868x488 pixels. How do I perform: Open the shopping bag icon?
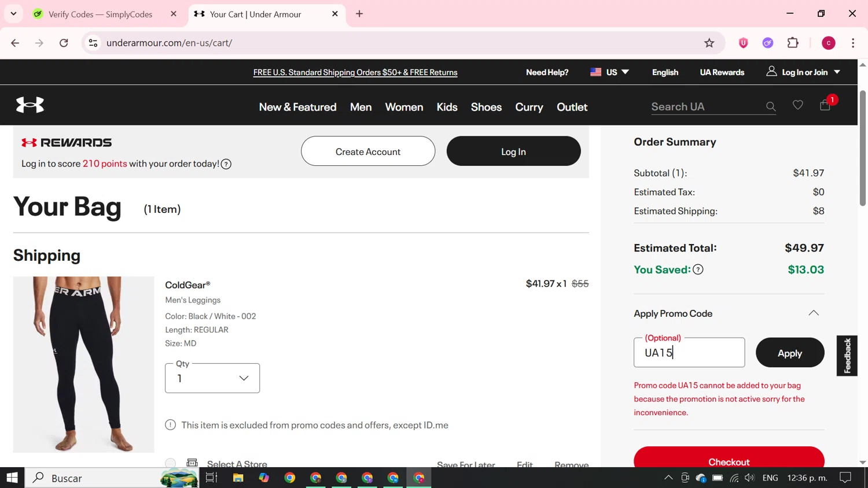[x=825, y=105]
